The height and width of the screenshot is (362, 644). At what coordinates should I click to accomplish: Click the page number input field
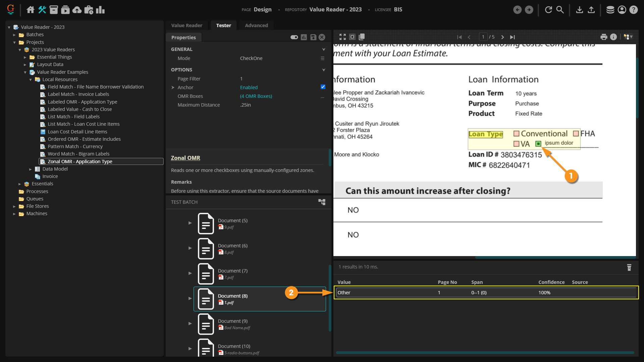click(x=483, y=37)
